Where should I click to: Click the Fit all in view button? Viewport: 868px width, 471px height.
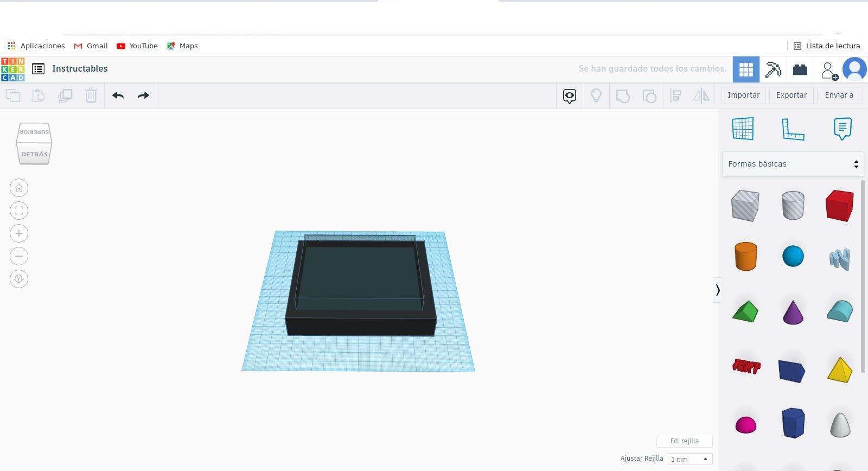click(19, 211)
